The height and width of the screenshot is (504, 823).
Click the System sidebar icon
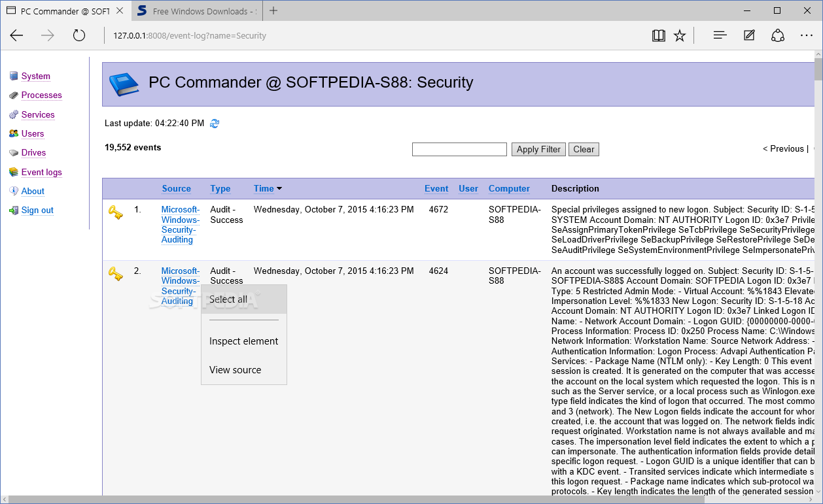coord(14,76)
